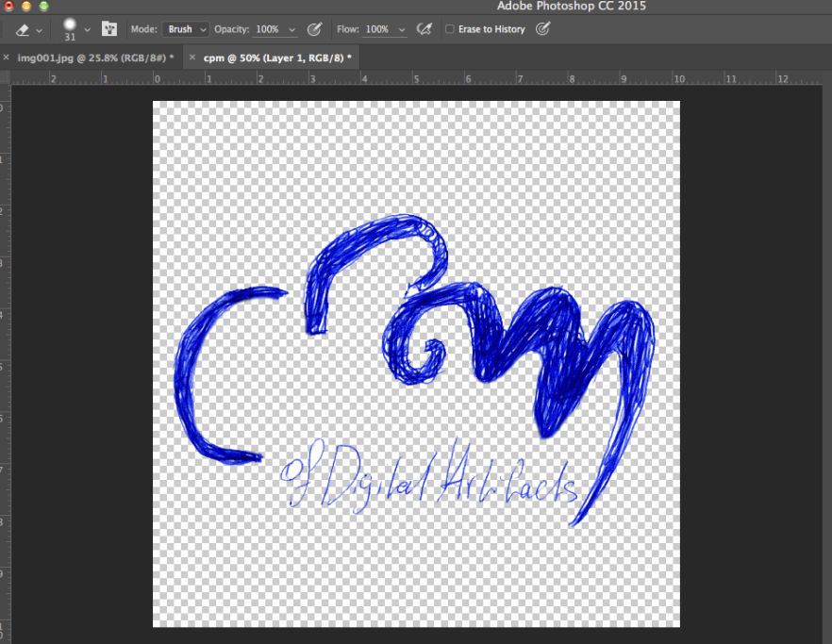This screenshot has width=832, height=644.
Task: Click the macOS green zoom window button
Action: [43, 7]
